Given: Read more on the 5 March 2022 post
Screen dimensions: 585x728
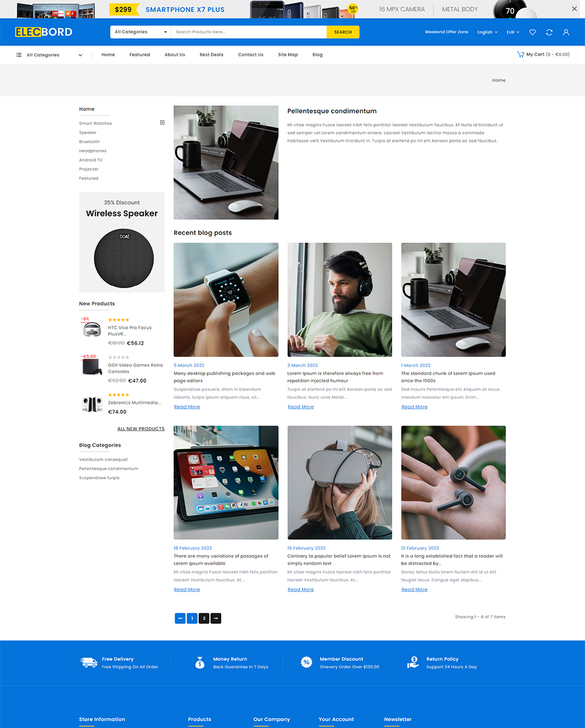Looking at the screenshot, I should point(187,407).
